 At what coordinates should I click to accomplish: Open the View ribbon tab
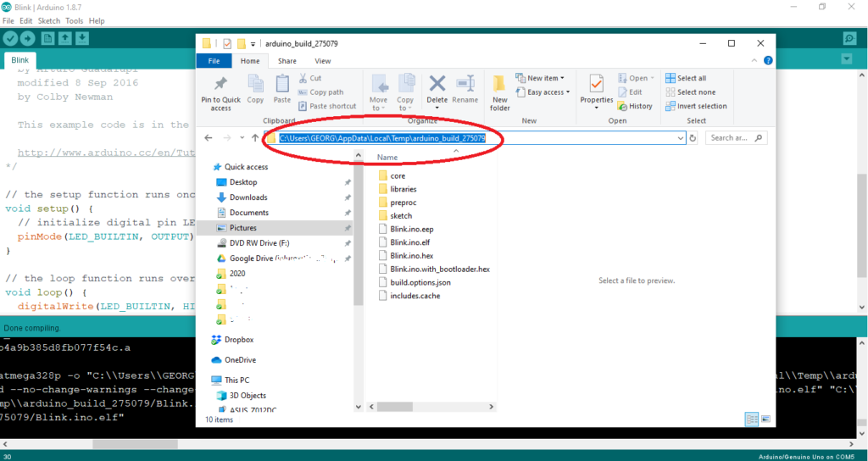(x=322, y=61)
